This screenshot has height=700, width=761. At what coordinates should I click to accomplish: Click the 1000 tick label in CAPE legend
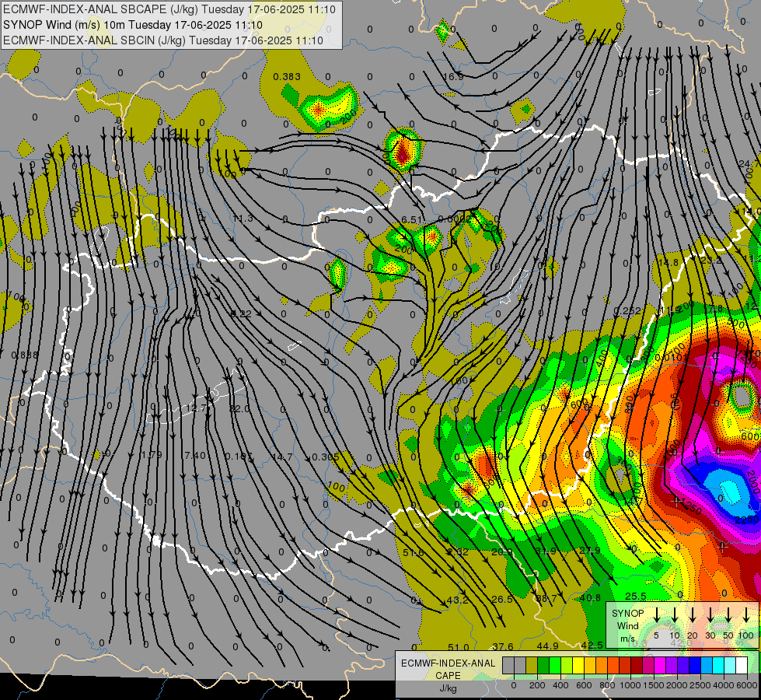pyautogui.click(x=630, y=685)
